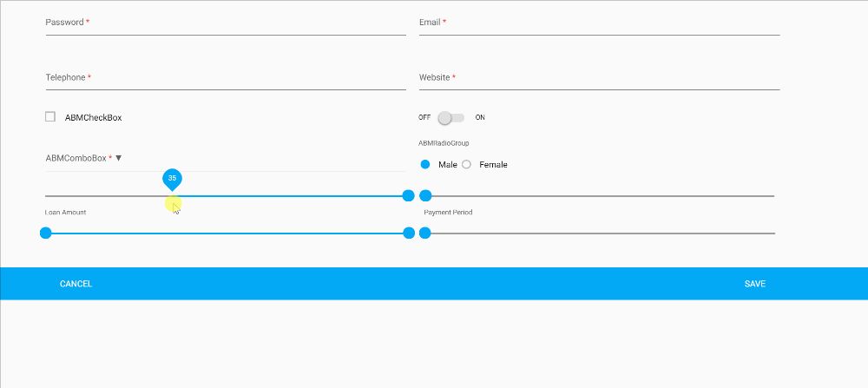Click the ON label beside the switch
Viewport: 868px width, 388px height.
click(480, 117)
